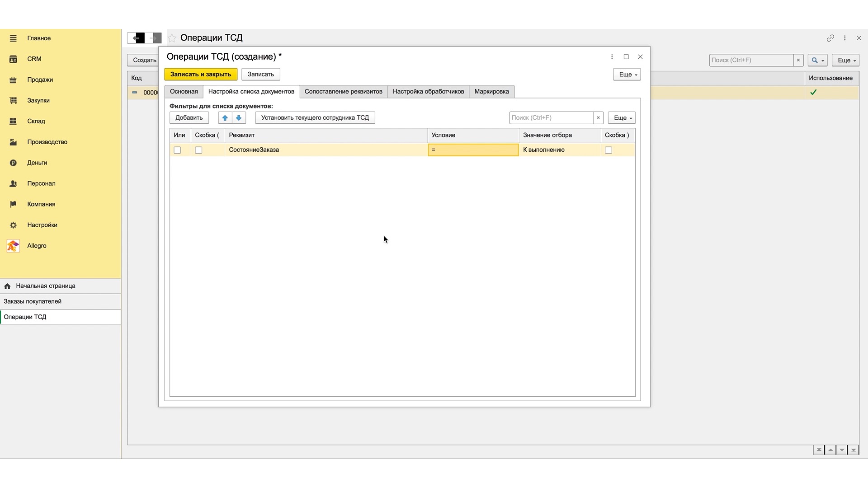
Task: Click Установить текущего сотрудника ТСД
Action: coord(315,118)
